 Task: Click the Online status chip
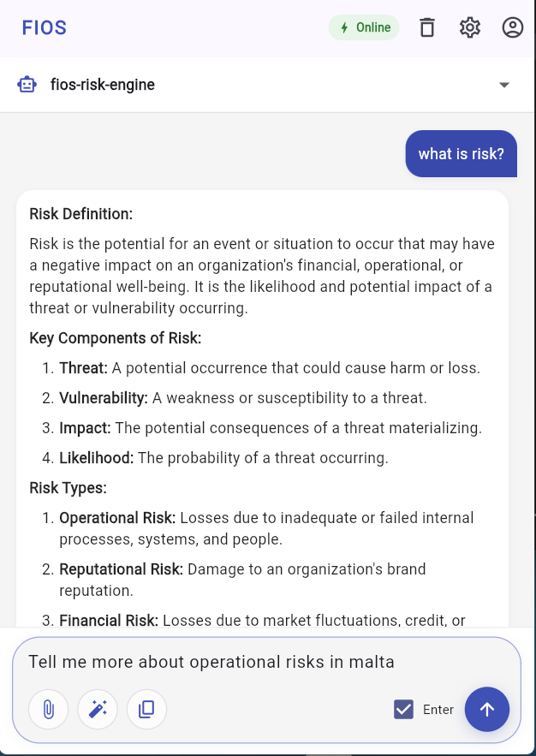coord(365,27)
